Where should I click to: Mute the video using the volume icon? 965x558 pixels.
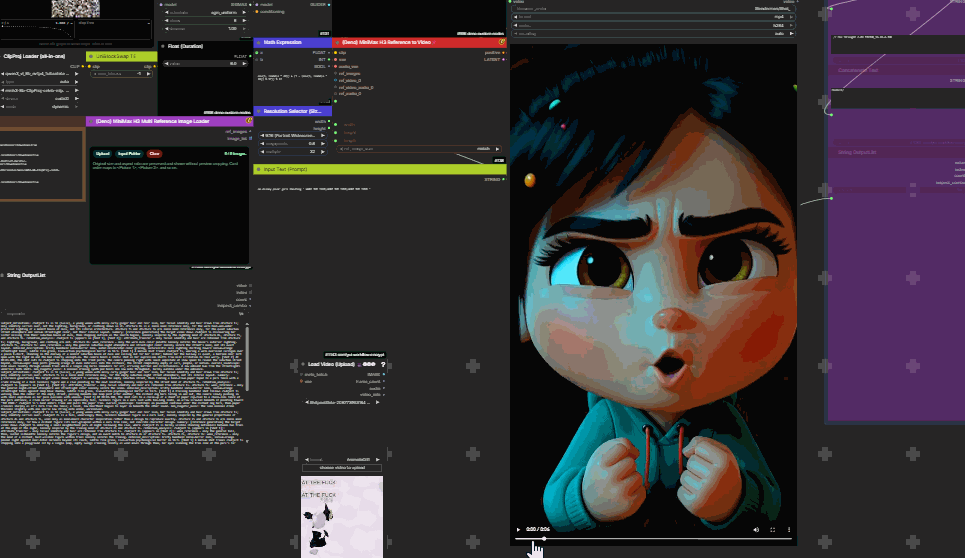(x=756, y=529)
